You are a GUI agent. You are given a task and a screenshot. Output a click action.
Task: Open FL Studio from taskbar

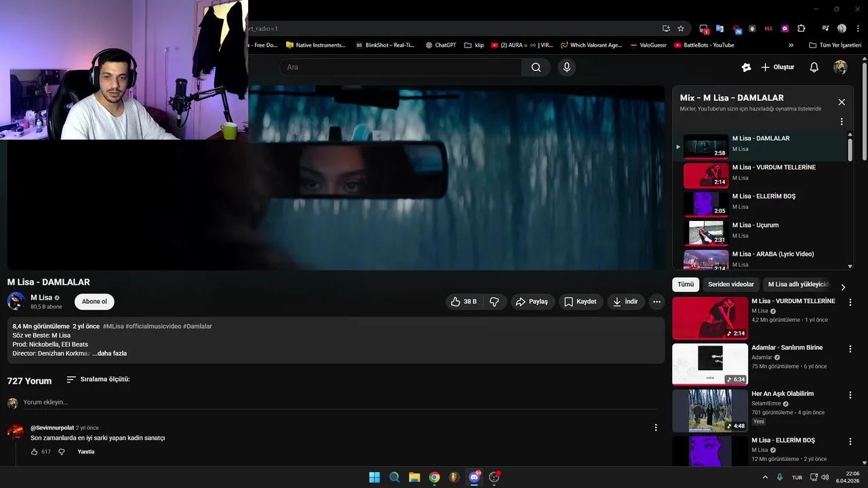tap(454, 477)
